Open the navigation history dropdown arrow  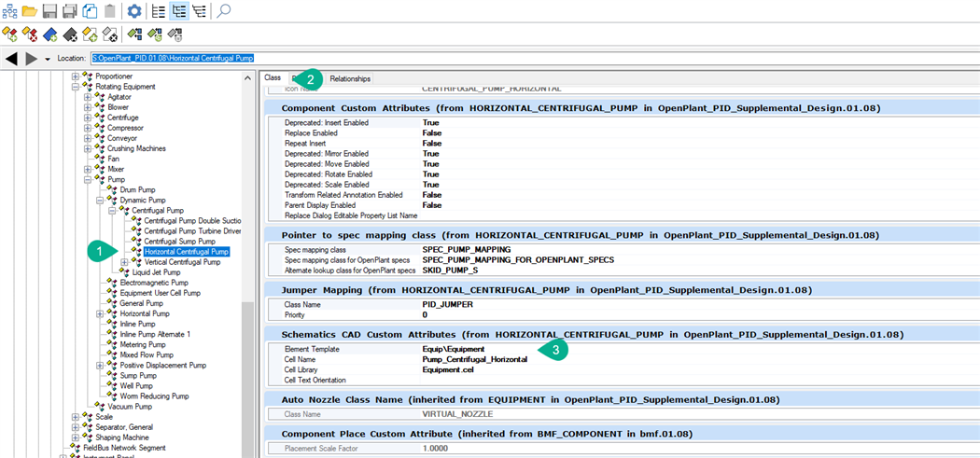pos(49,60)
